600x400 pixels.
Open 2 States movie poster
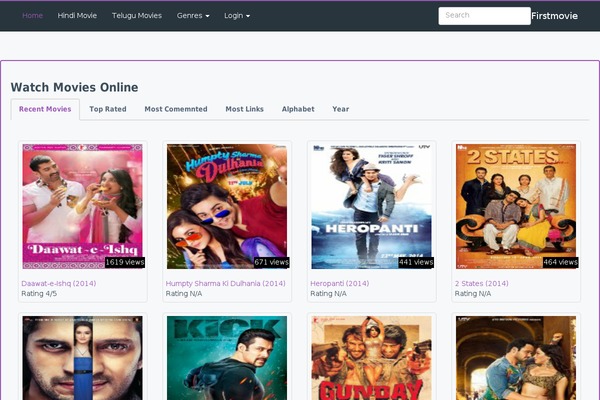(x=516, y=206)
